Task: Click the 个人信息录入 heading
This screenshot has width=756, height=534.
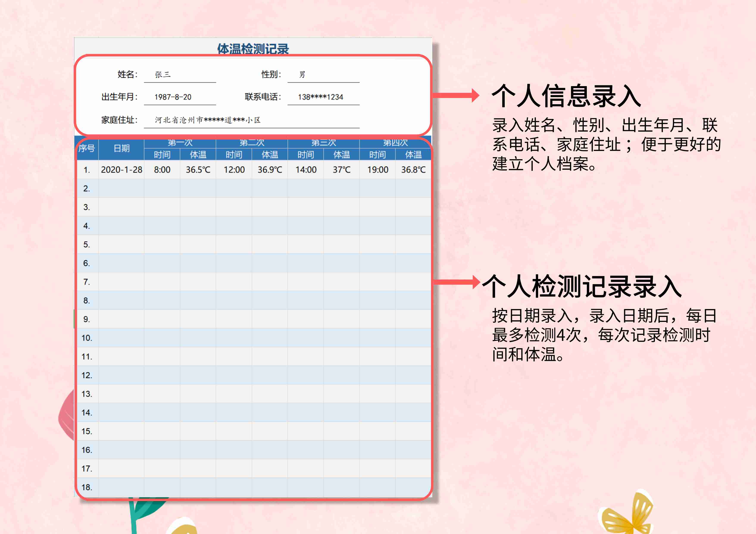Action: (x=566, y=96)
